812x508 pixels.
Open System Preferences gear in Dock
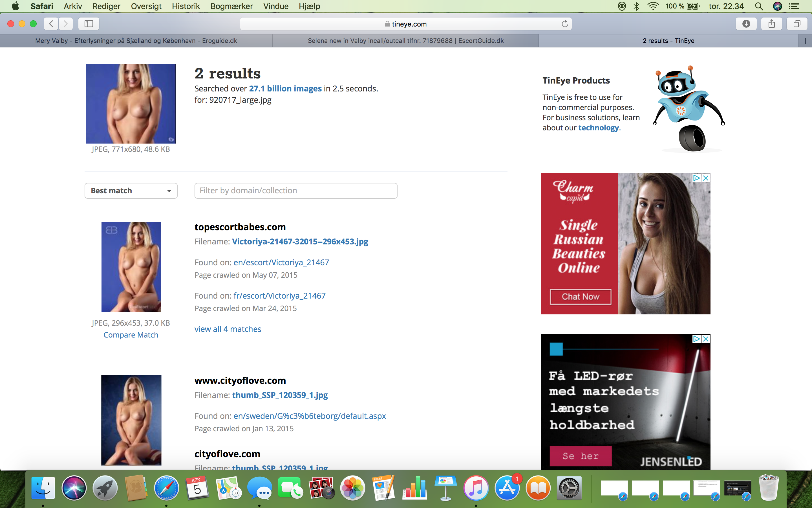[x=569, y=488]
